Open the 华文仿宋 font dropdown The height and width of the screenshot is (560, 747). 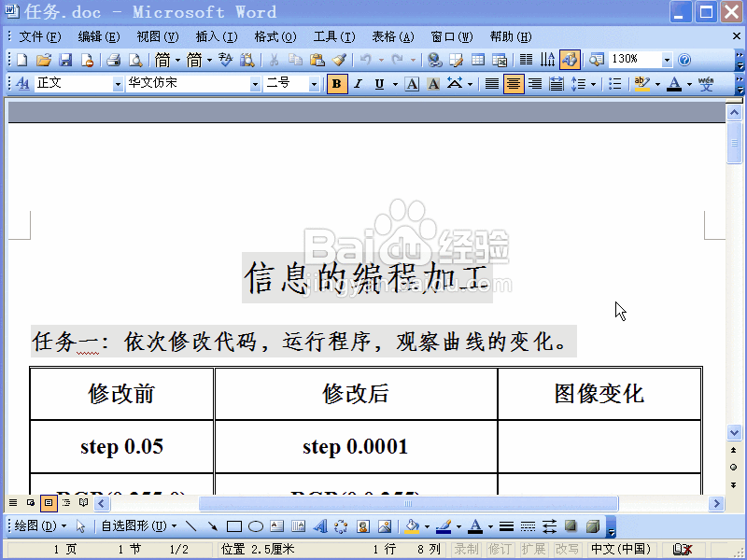(x=256, y=84)
